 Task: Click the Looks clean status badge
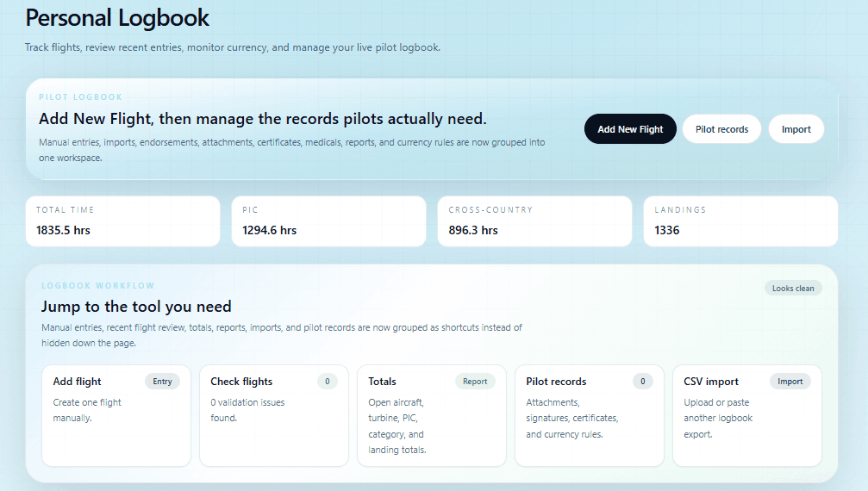[793, 288]
